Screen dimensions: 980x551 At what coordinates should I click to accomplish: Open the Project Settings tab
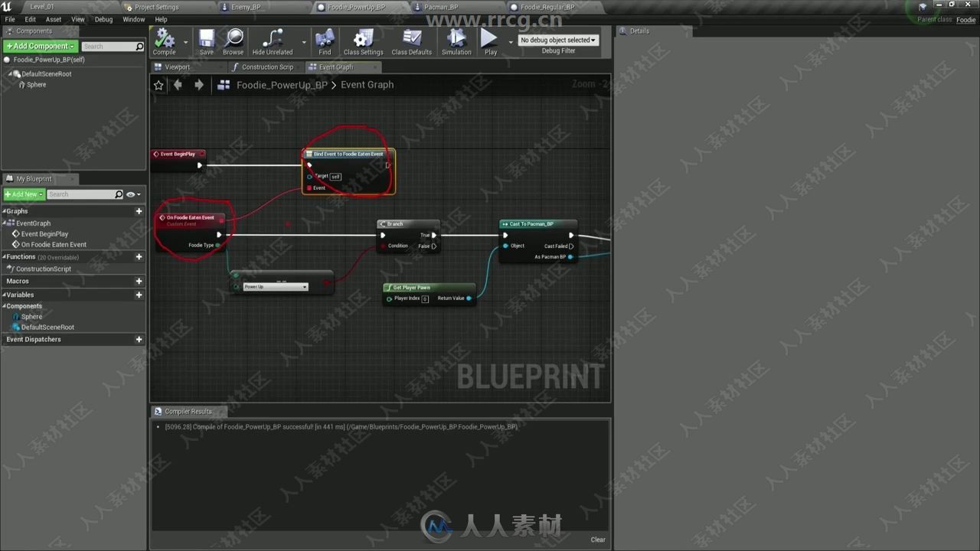156,7
